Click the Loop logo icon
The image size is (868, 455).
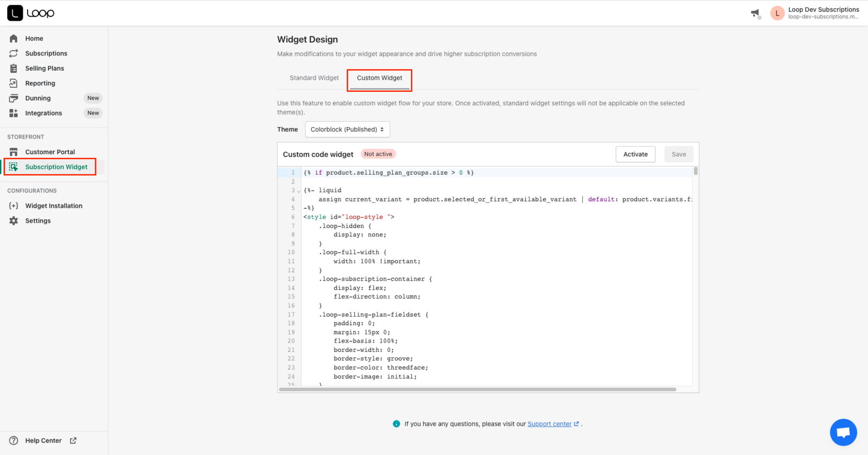tap(15, 13)
